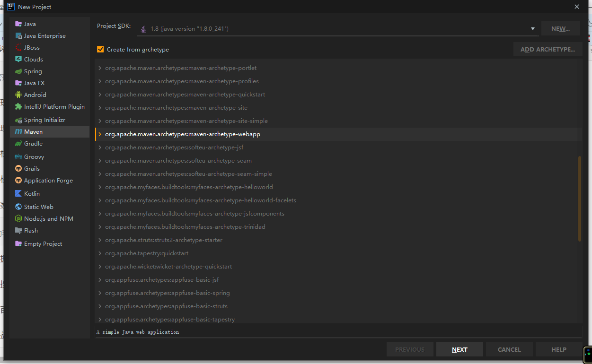This screenshot has width=592, height=364.
Task: Click NEXT to proceed
Action: point(459,349)
